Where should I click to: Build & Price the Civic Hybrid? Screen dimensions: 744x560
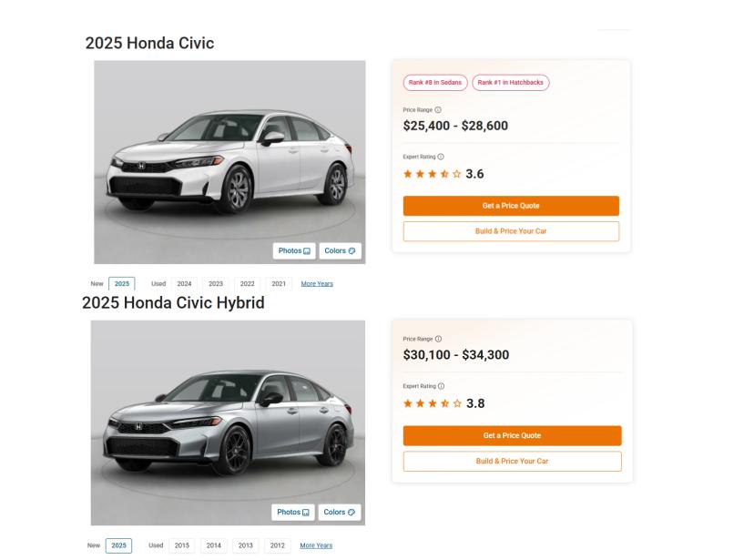click(512, 461)
